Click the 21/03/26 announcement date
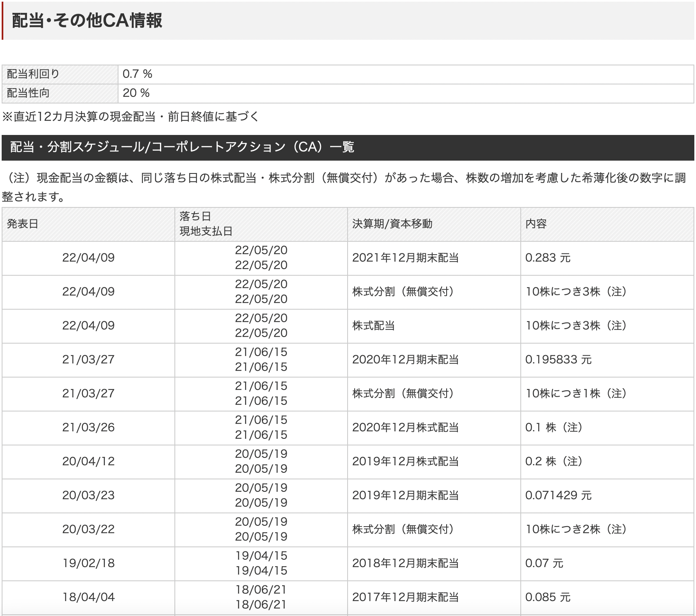This screenshot has width=696, height=616. coord(88,428)
